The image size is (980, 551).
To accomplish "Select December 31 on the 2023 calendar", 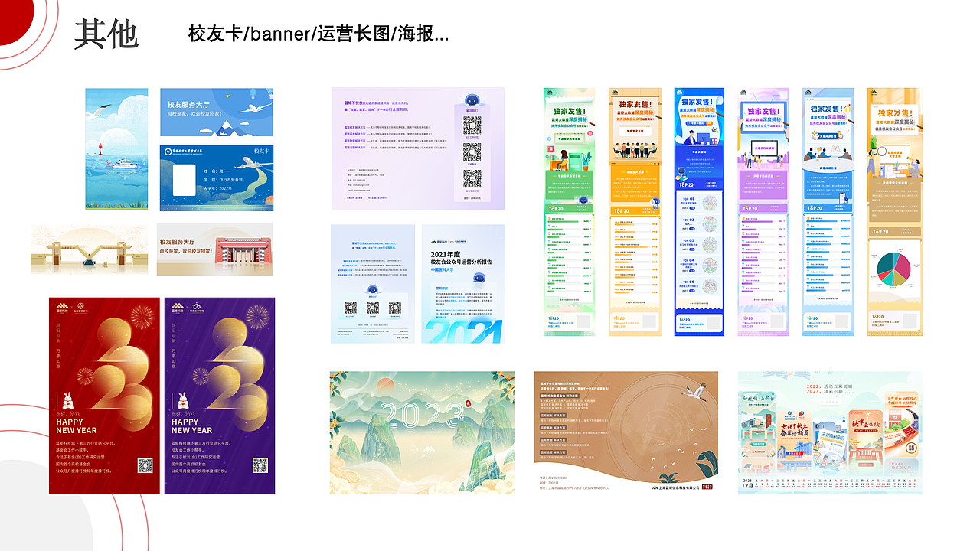I will pos(913,484).
